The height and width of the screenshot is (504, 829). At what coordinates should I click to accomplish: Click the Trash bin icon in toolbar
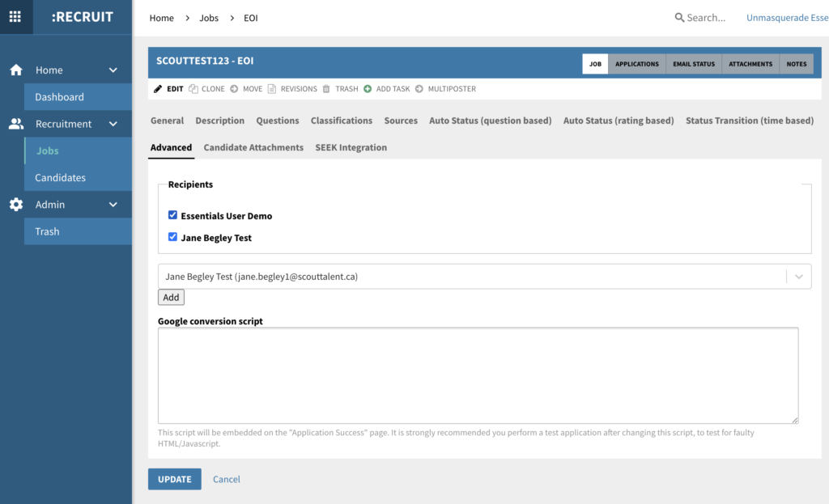326,89
